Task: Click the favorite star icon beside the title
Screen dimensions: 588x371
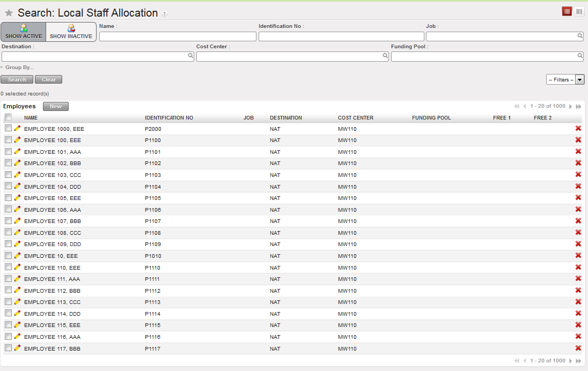Action: pyautogui.click(x=9, y=13)
